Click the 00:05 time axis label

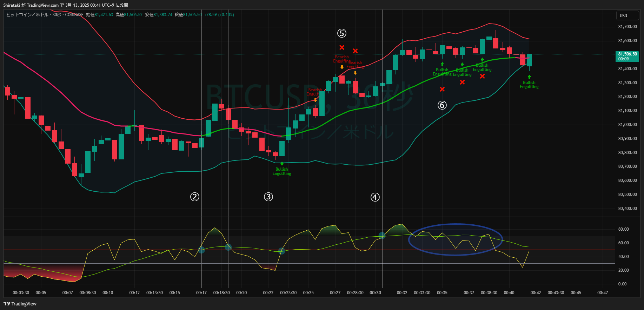tap(41, 293)
